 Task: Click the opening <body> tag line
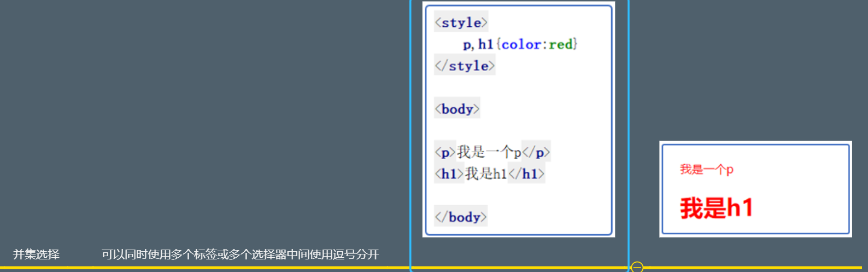(x=457, y=109)
